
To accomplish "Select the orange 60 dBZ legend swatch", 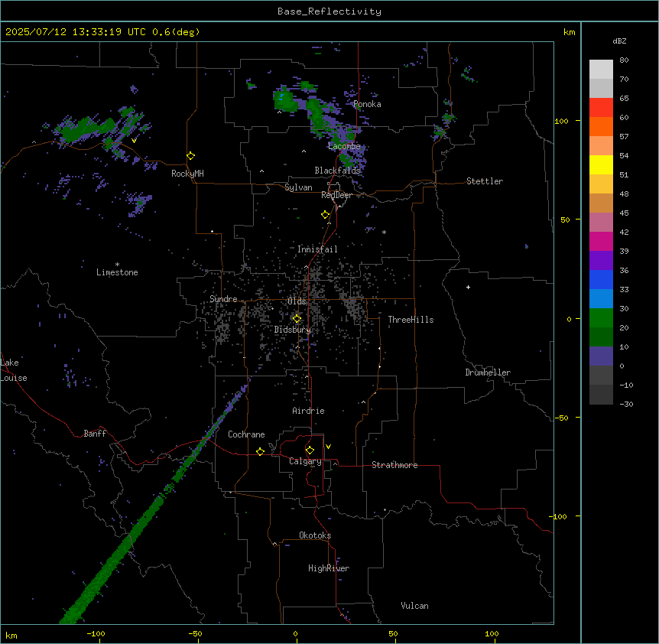I will 601,126.
